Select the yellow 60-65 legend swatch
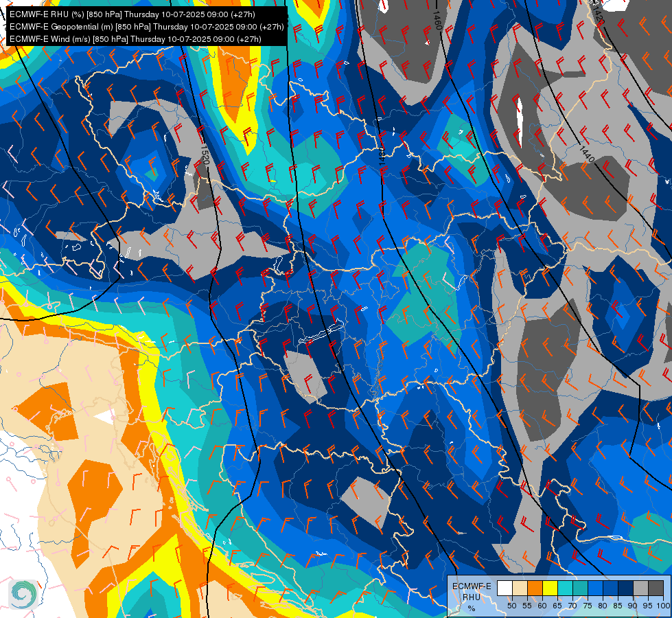Screen dimensions: 672x618 point(550,588)
